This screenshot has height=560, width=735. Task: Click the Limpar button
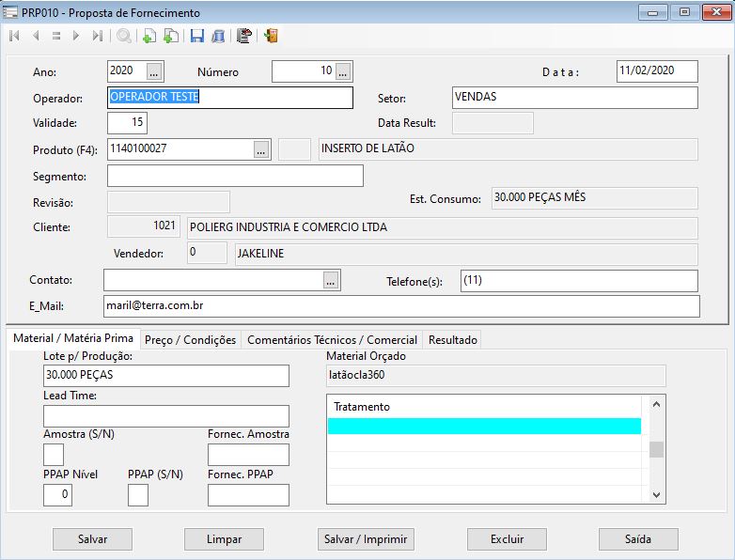[224, 539]
